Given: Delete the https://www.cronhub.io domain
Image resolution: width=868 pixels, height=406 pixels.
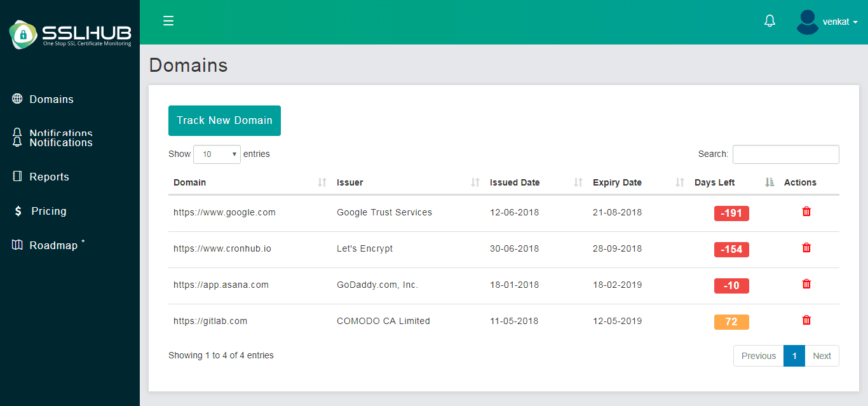Looking at the screenshot, I should tap(806, 248).
